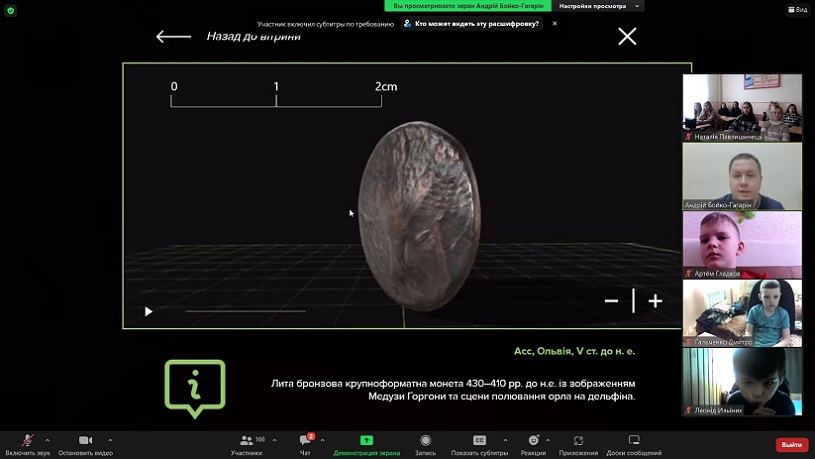Select Артём Гладков video thumbnail
The image size is (815, 459).
click(x=742, y=245)
